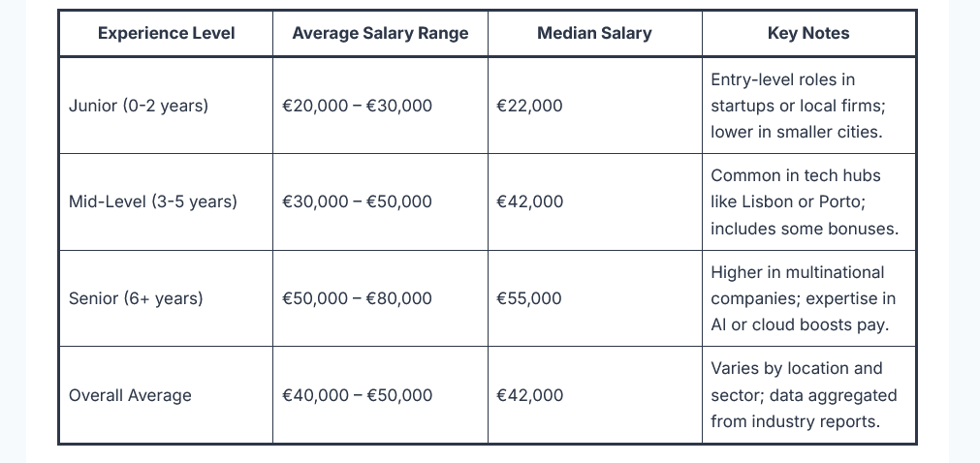This screenshot has height=463, width=980.
Task: Select the Senior (6+ years) cell
Action: 136,298
